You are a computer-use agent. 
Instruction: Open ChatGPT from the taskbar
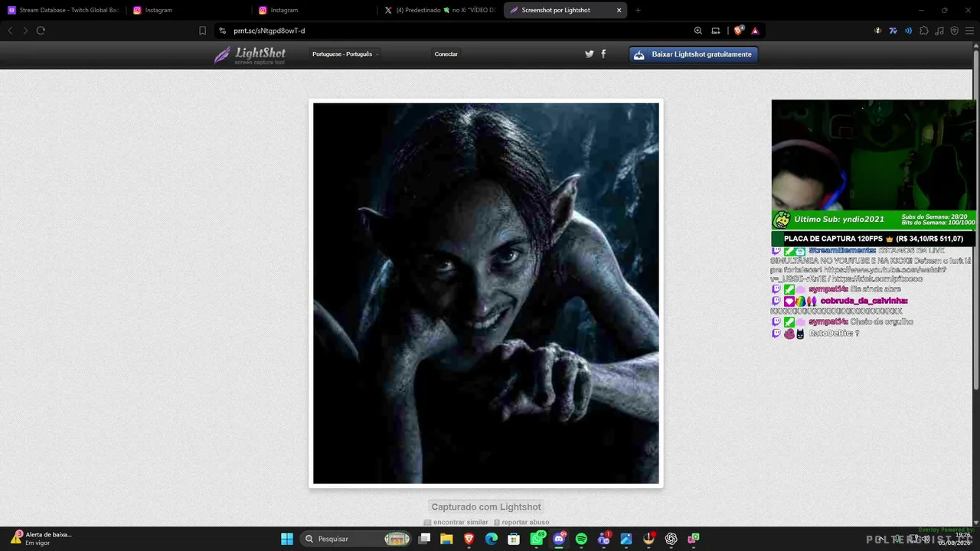coord(671,539)
